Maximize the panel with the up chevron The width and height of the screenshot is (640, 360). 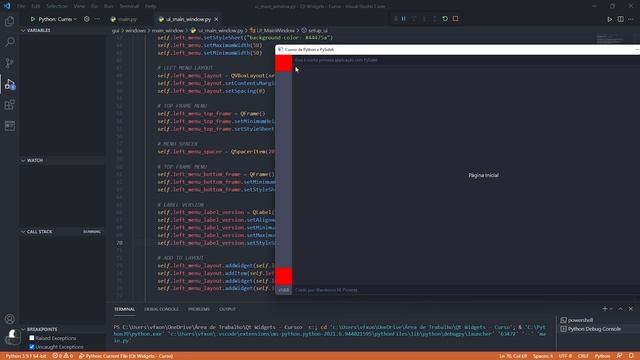tap(620, 309)
